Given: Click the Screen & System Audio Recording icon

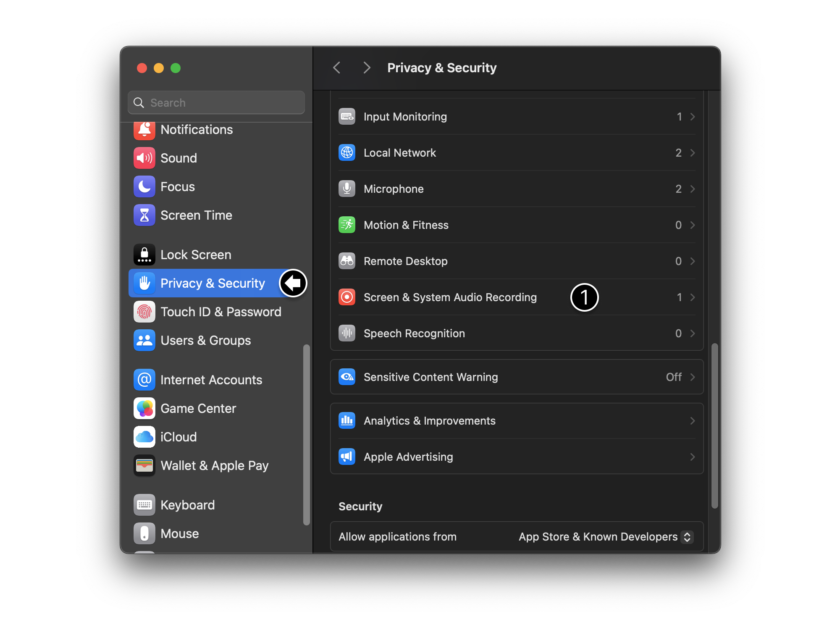Looking at the screenshot, I should point(347,297).
